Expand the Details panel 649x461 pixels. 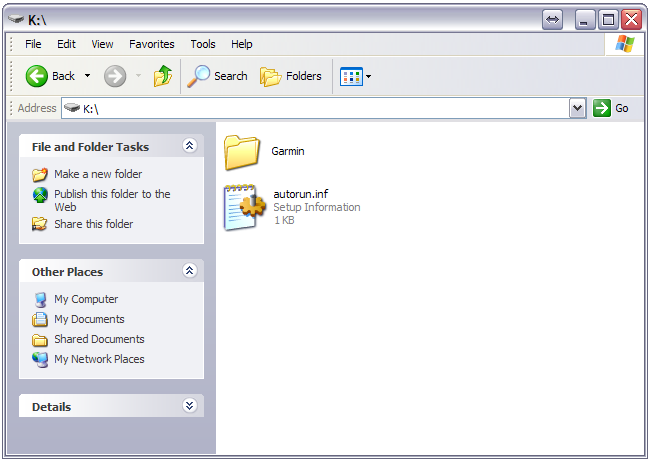click(x=189, y=406)
